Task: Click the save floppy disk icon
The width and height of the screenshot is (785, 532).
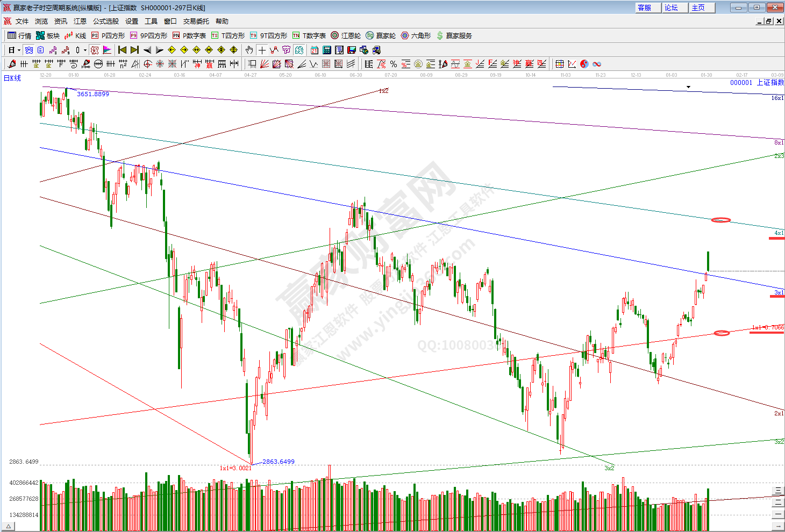Action: pos(352,50)
